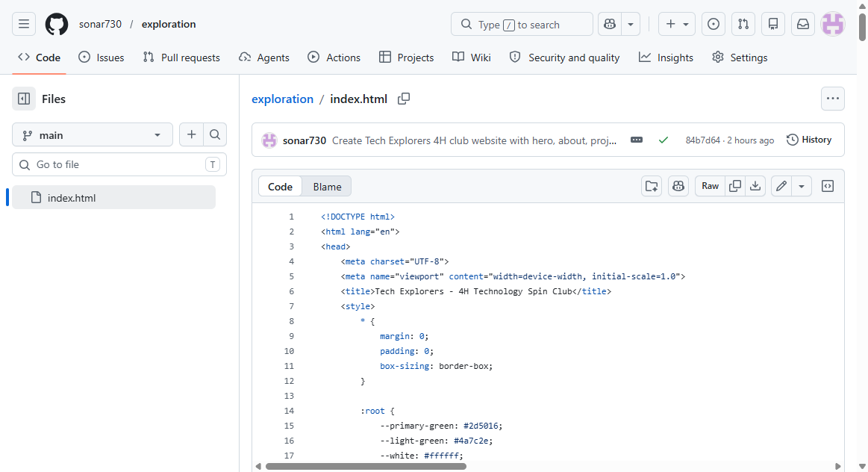Edit this file pencil icon
Image resolution: width=868 pixels, height=472 pixels.
click(781, 186)
